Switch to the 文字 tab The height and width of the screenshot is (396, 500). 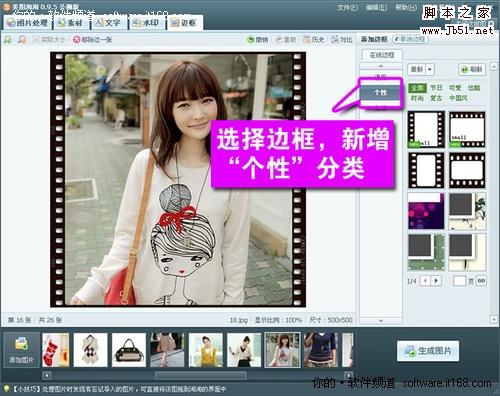tap(108, 23)
